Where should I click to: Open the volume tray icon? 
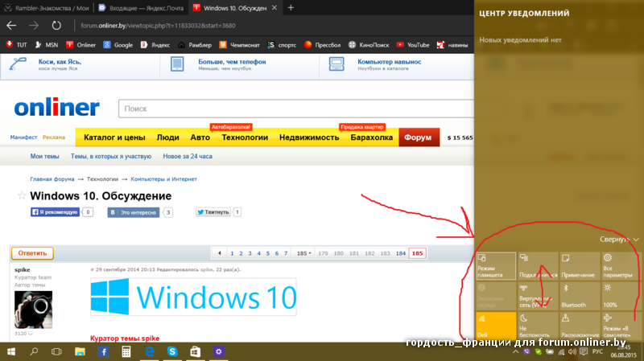point(572,352)
